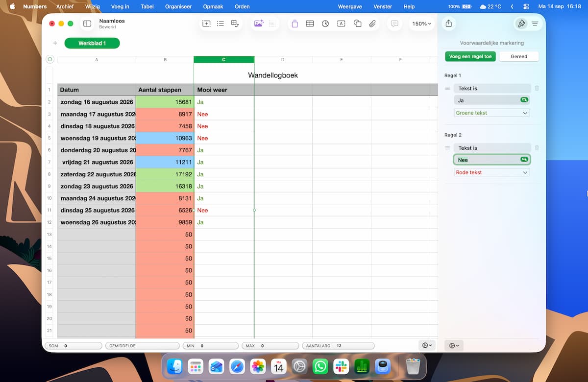The height and width of the screenshot is (382, 588).
Task: Open the Share toolbar icon
Action: tap(448, 24)
